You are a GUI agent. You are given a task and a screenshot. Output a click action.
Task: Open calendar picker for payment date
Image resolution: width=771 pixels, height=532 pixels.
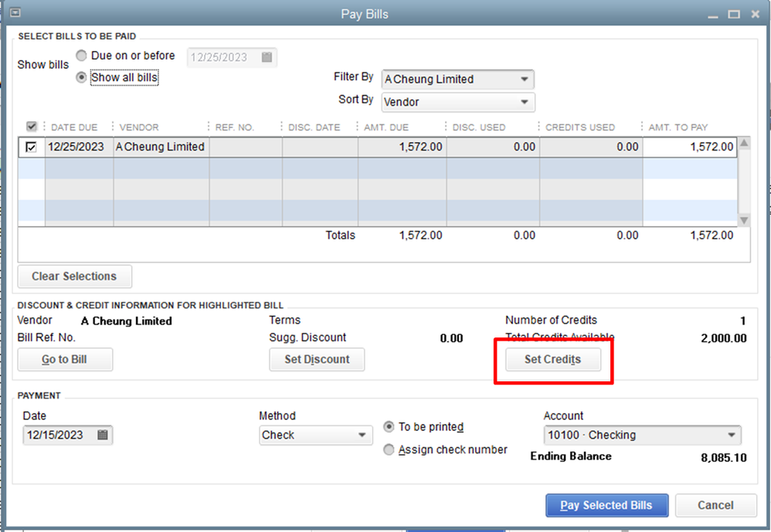pos(102,435)
